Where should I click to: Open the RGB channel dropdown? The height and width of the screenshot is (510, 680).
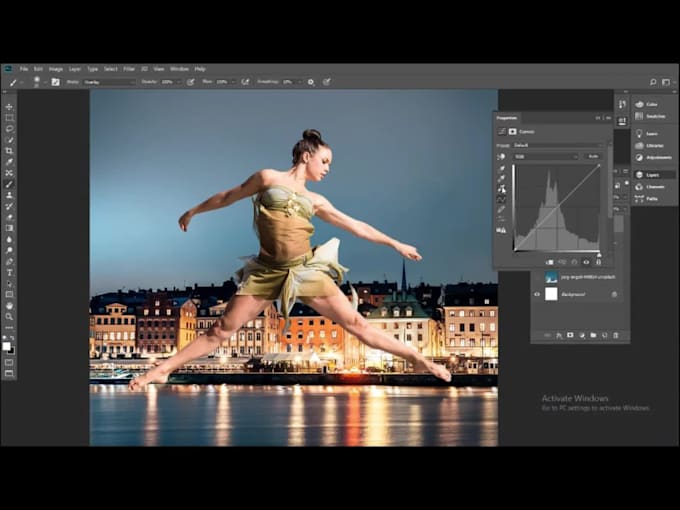click(546, 157)
